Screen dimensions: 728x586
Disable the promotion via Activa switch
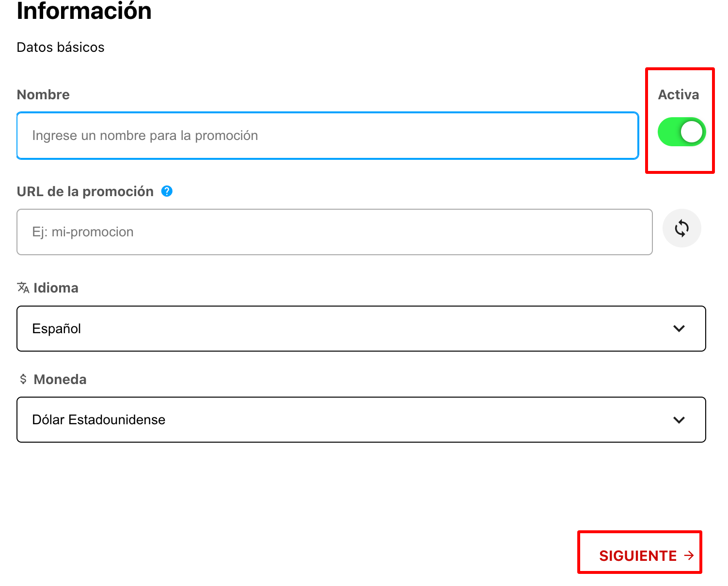coord(681,131)
